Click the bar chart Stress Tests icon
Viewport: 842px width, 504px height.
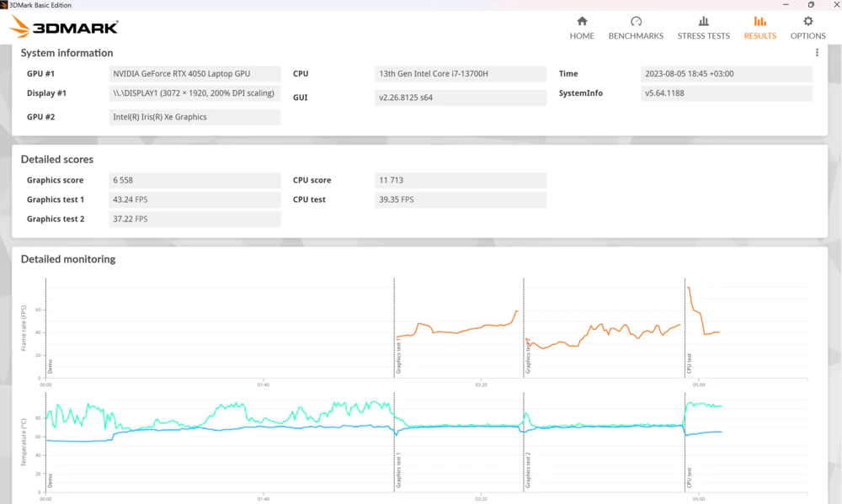coord(703,22)
